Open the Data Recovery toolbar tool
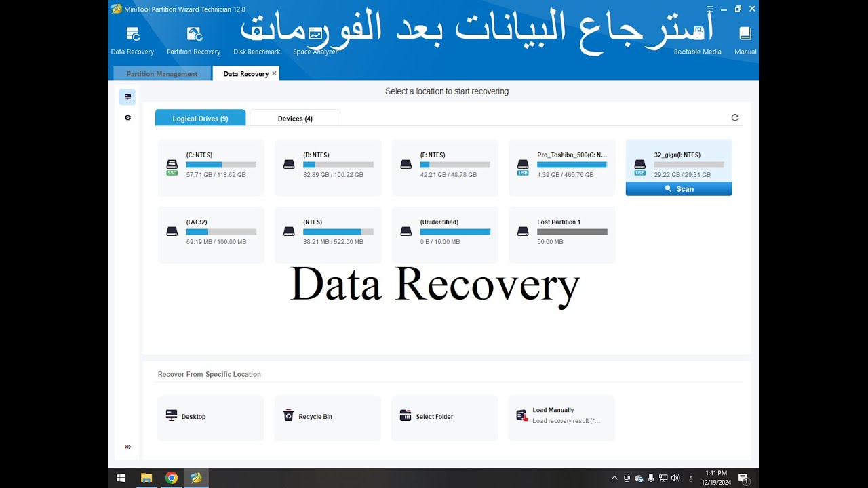The height and width of the screenshot is (488, 868). click(x=132, y=41)
